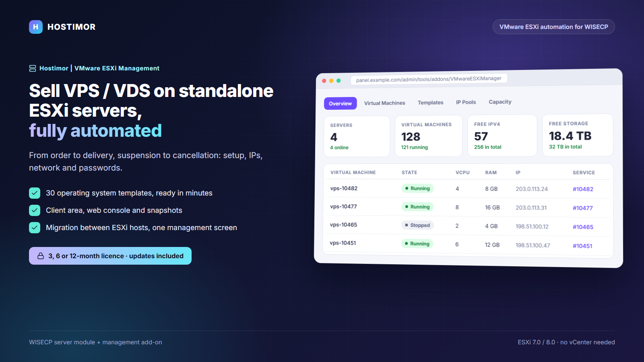This screenshot has height=362, width=644.
Task: Click checkmark beside Client area, web console
Action: tap(35, 210)
